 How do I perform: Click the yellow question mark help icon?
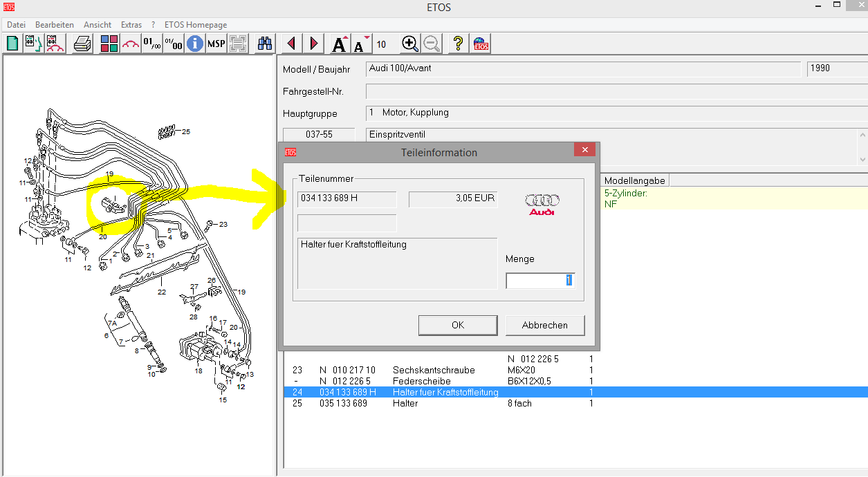click(457, 44)
